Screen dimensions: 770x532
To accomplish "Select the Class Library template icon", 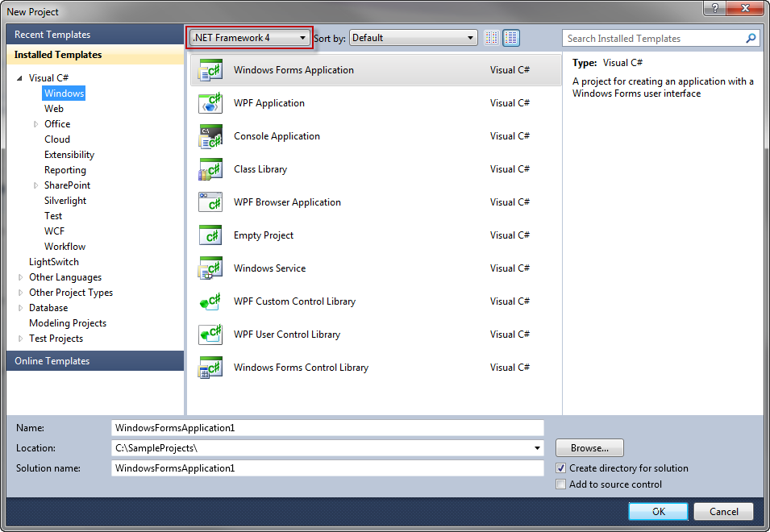I will pos(210,169).
